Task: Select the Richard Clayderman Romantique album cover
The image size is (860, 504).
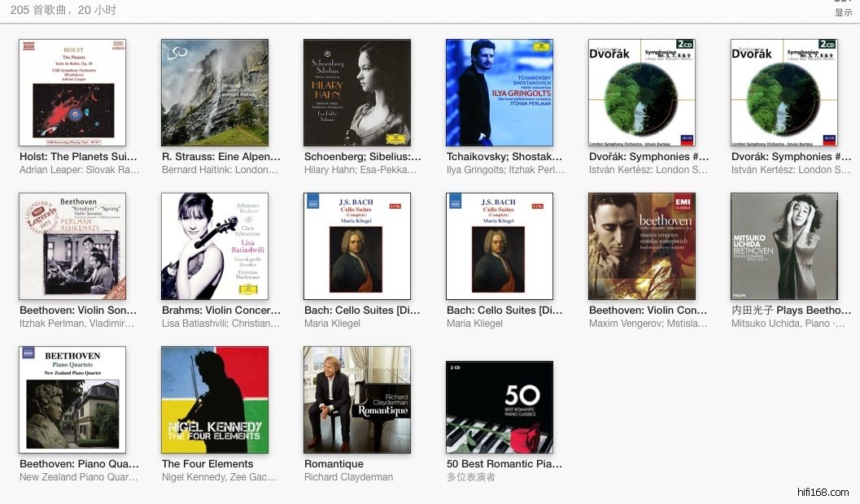Action: tap(357, 400)
